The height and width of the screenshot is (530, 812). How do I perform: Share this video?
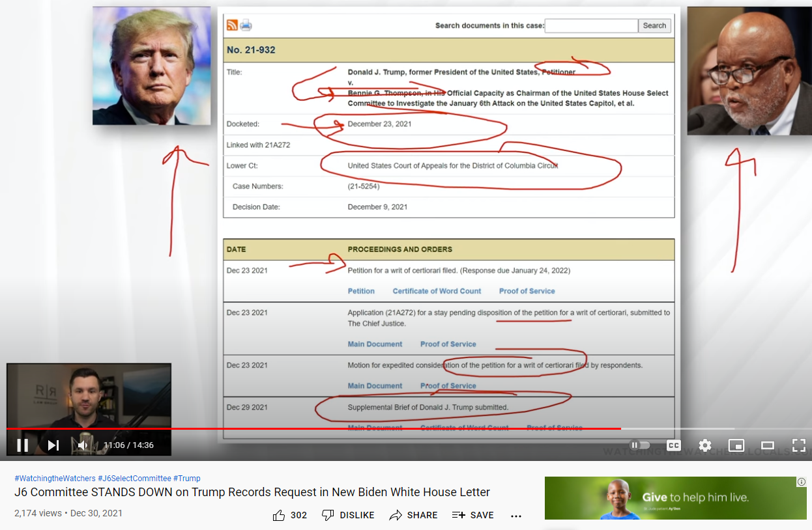point(413,515)
